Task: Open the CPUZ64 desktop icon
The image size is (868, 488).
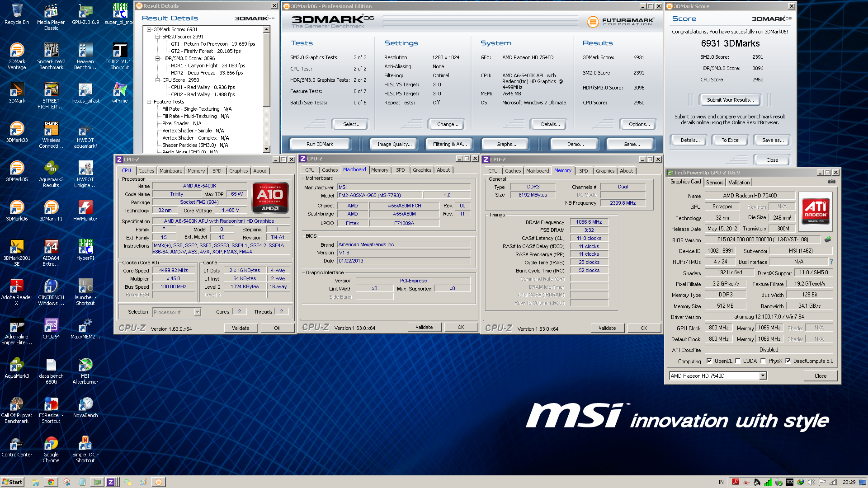Action: 51,328
